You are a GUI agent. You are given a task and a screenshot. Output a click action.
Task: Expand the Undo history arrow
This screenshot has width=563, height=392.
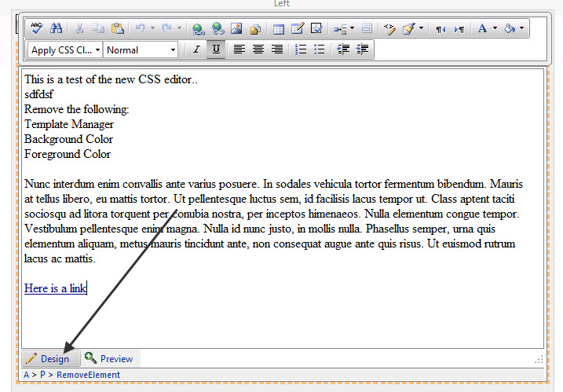point(152,27)
